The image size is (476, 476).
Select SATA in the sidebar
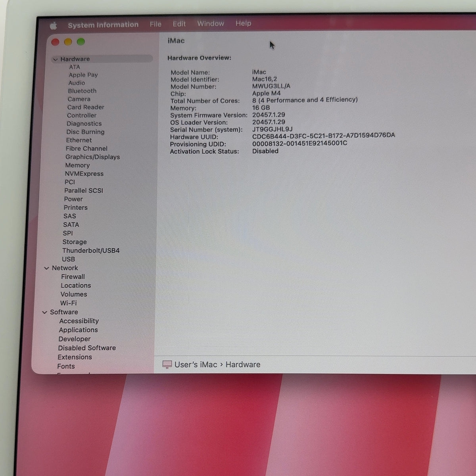71,225
